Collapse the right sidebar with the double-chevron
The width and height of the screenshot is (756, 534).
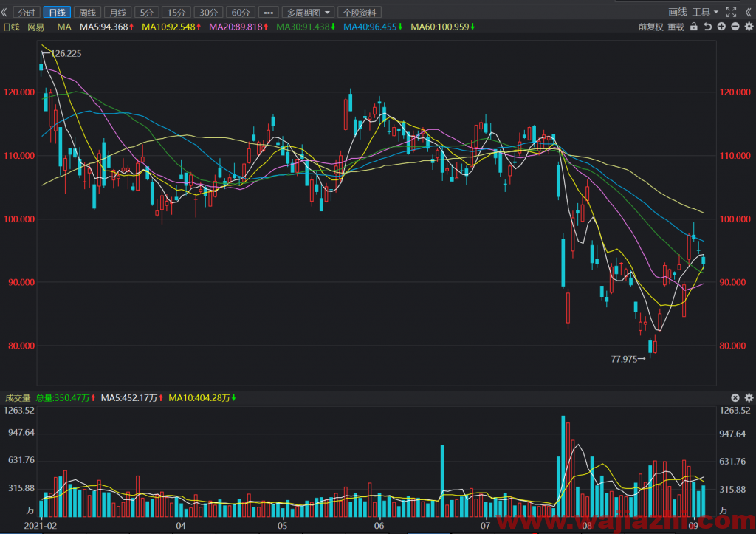[x=749, y=12]
